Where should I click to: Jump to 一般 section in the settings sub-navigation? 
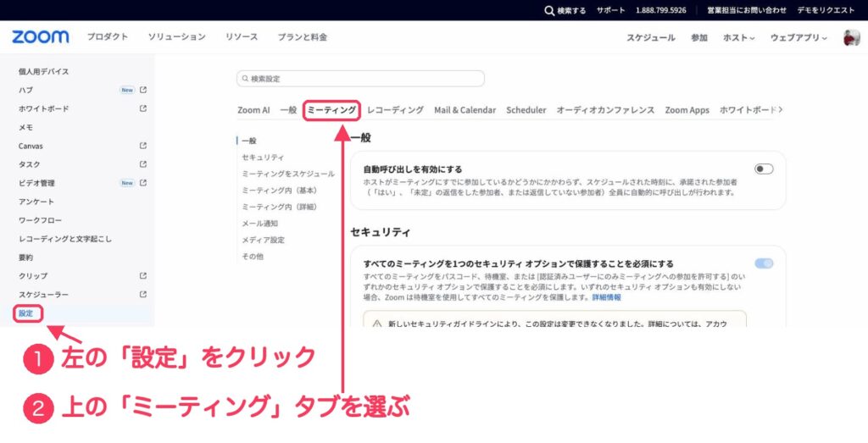249,141
